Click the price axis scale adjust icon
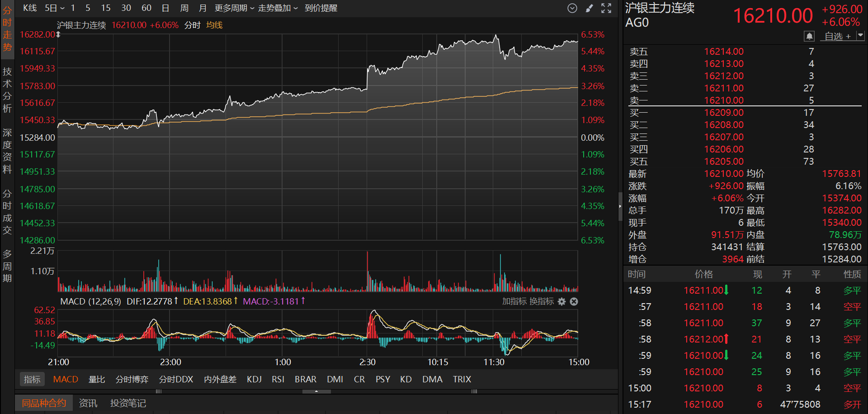The width and height of the screenshot is (868, 414). 58,34
